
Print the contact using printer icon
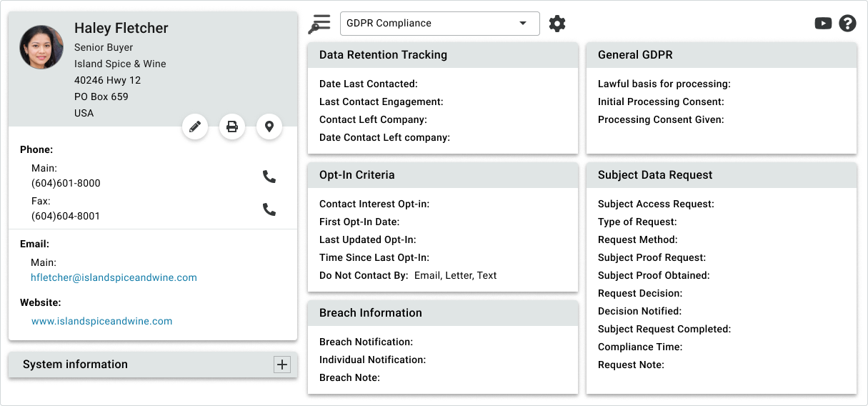[232, 127]
